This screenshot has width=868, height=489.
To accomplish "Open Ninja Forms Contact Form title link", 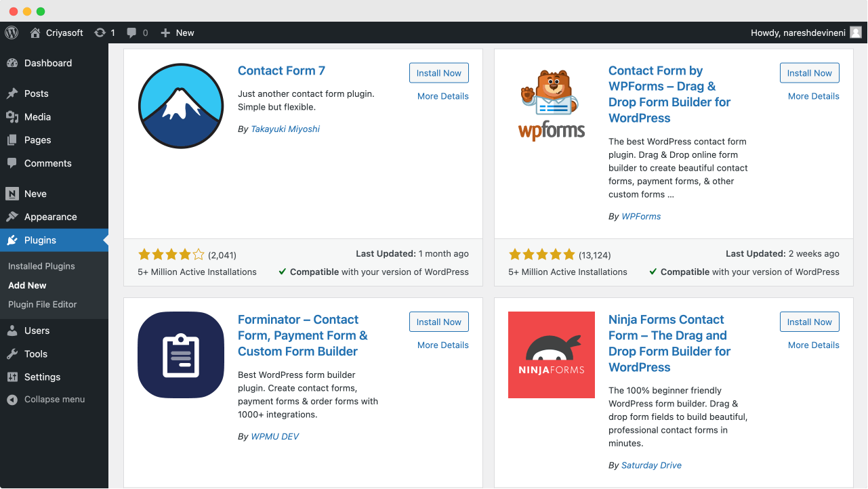I will (669, 343).
